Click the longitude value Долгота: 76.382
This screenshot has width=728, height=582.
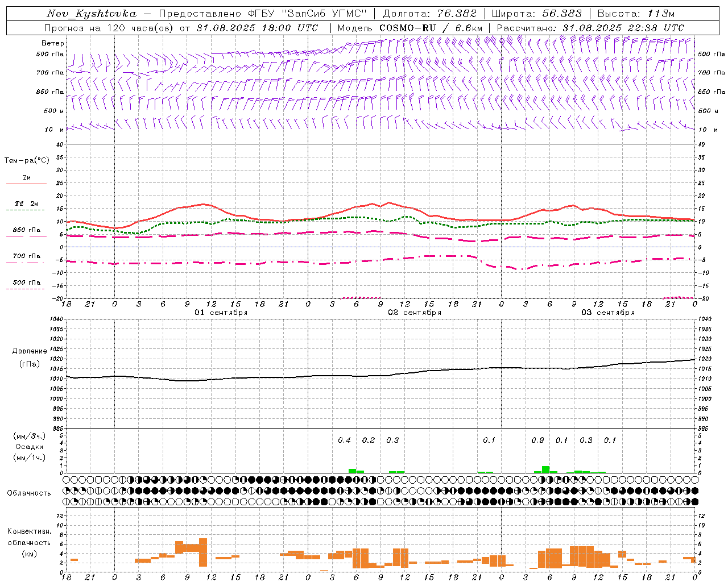(x=431, y=14)
